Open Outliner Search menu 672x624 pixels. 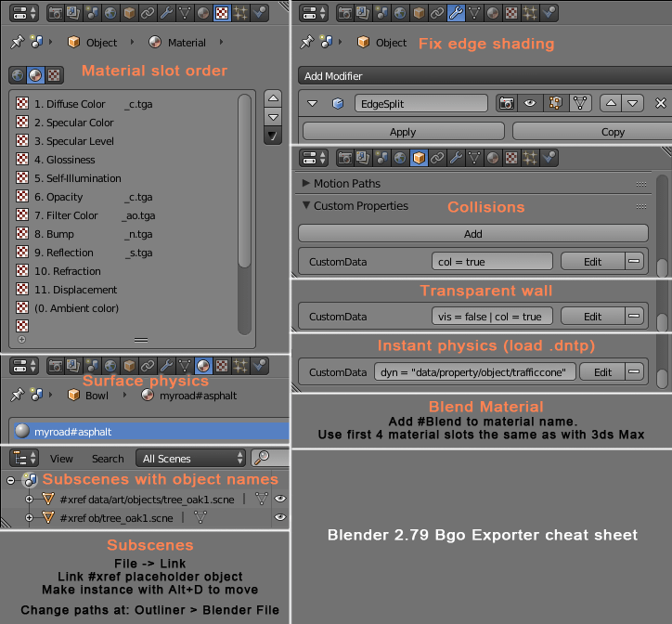pyautogui.click(x=108, y=459)
